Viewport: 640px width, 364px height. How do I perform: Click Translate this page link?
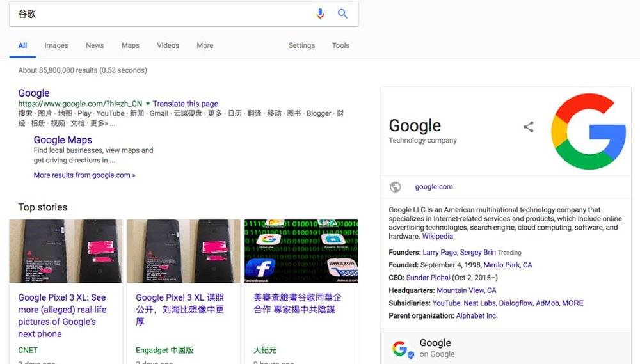186,104
